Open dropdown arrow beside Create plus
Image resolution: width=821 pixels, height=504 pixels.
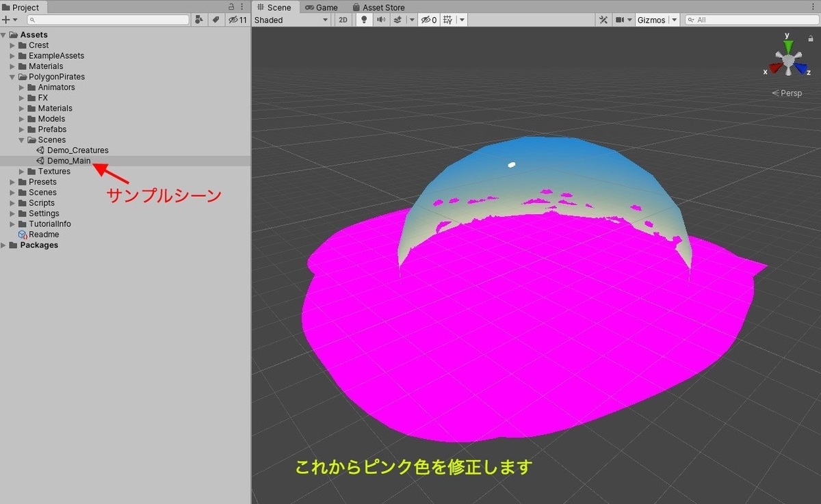coord(15,20)
